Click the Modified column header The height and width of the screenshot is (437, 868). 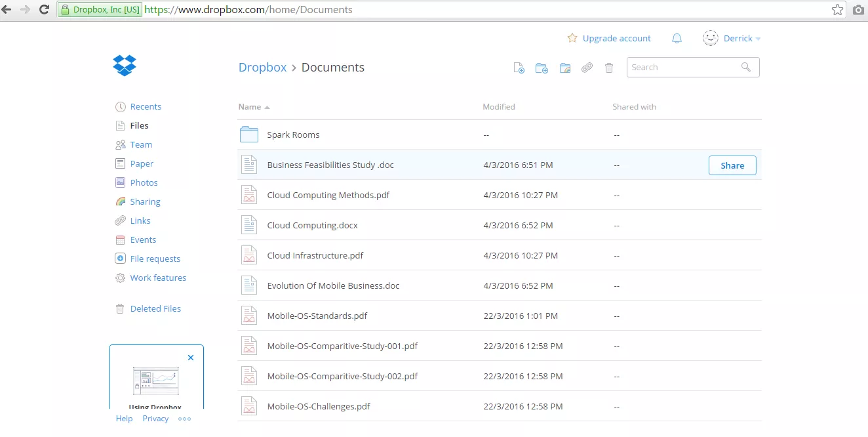tap(499, 107)
